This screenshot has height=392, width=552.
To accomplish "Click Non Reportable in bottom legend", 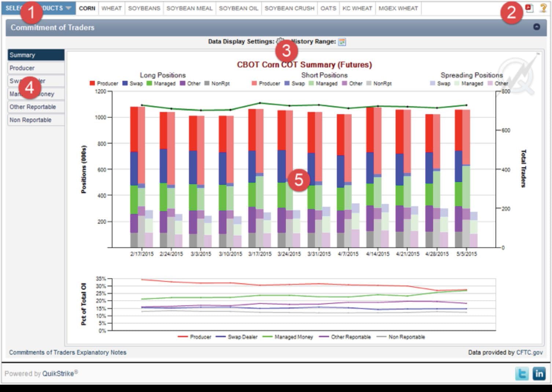I will [406, 337].
